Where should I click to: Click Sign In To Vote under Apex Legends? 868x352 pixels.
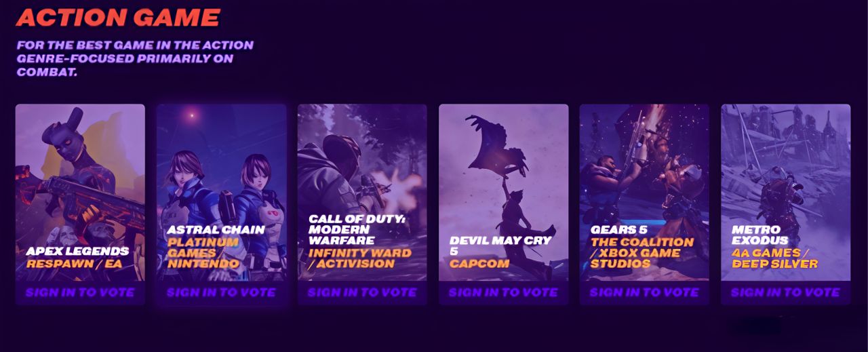tap(80, 293)
